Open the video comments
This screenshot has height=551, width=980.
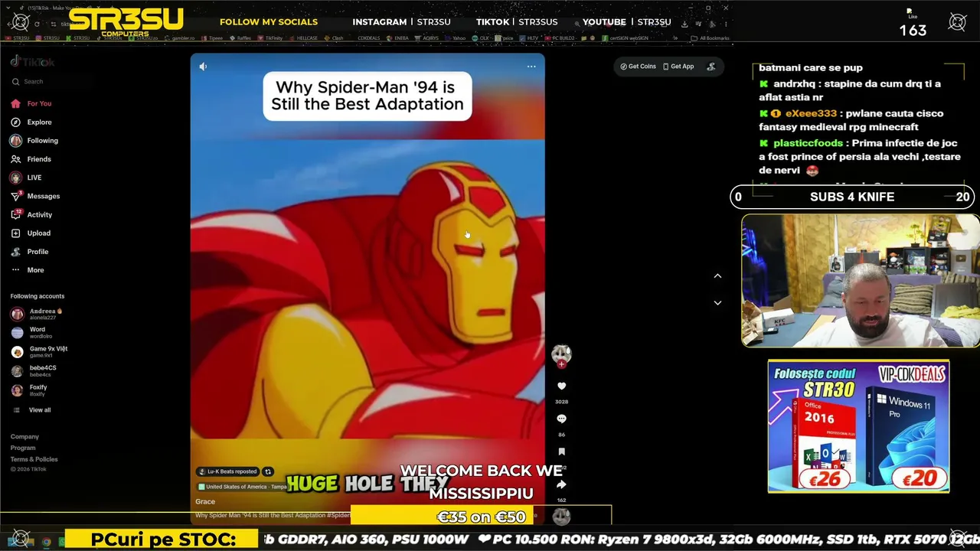pyautogui.click(x=561, y=419)
